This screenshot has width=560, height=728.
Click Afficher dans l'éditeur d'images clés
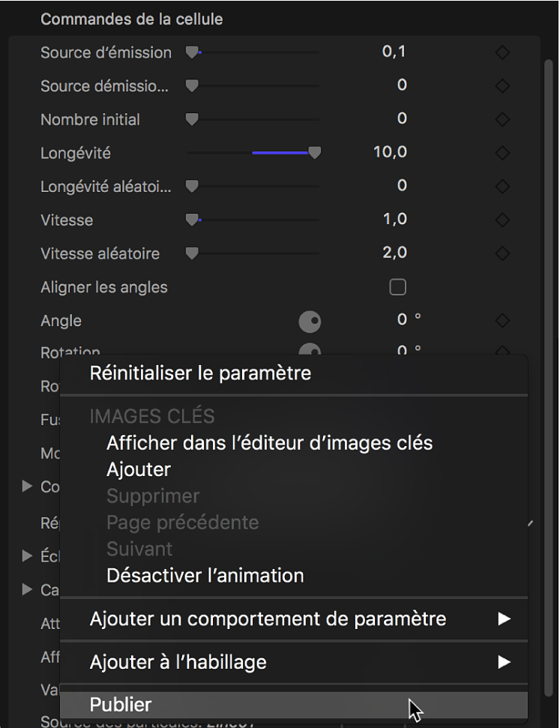[x=268, y=443]
